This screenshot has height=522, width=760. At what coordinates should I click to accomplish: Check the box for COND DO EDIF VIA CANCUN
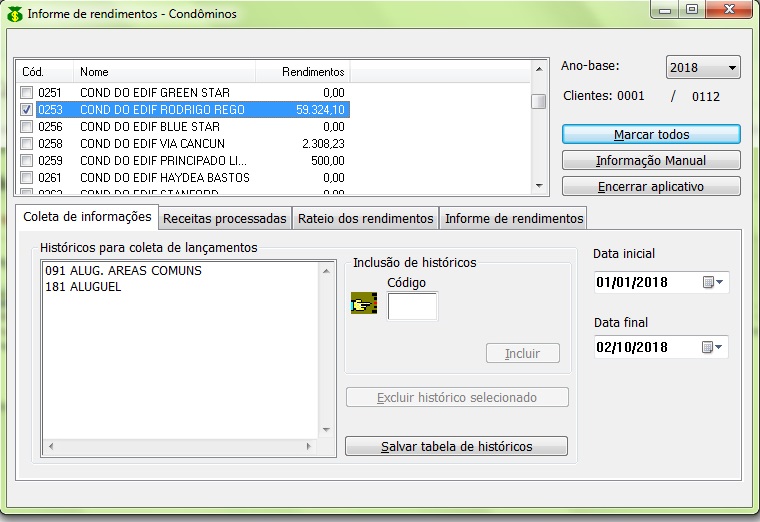27,144
